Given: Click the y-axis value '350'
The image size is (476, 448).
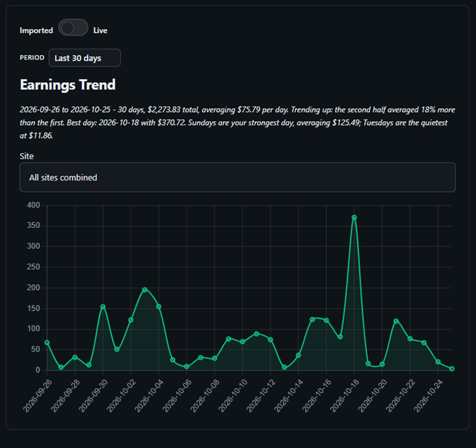Looking at the screenshot, I should pyautogui.click(x=34, y=225).
